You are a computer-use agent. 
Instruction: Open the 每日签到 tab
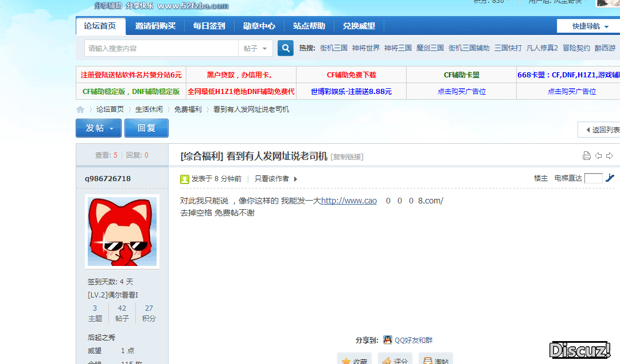pos(209,26)
